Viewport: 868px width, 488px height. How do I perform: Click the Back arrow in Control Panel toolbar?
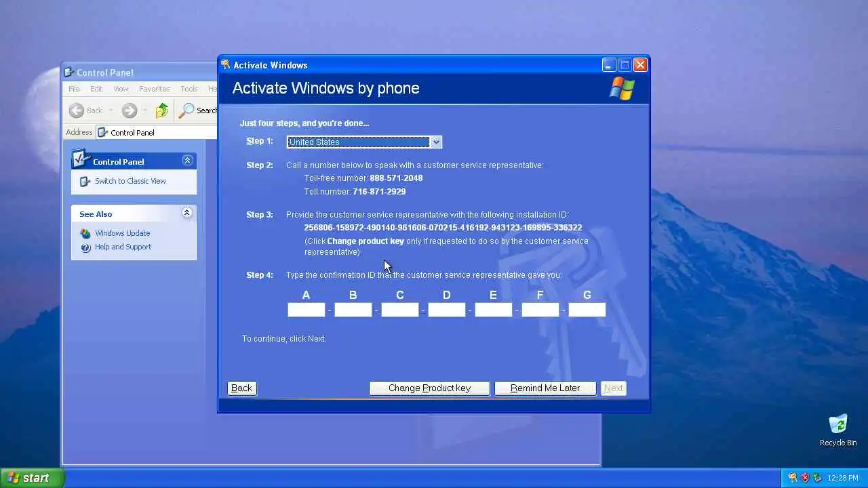77,110
